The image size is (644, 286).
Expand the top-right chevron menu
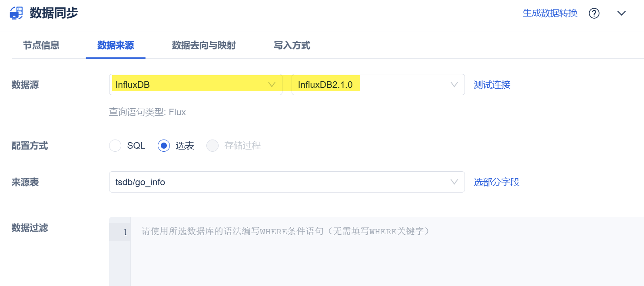click(x=621, y=13)
